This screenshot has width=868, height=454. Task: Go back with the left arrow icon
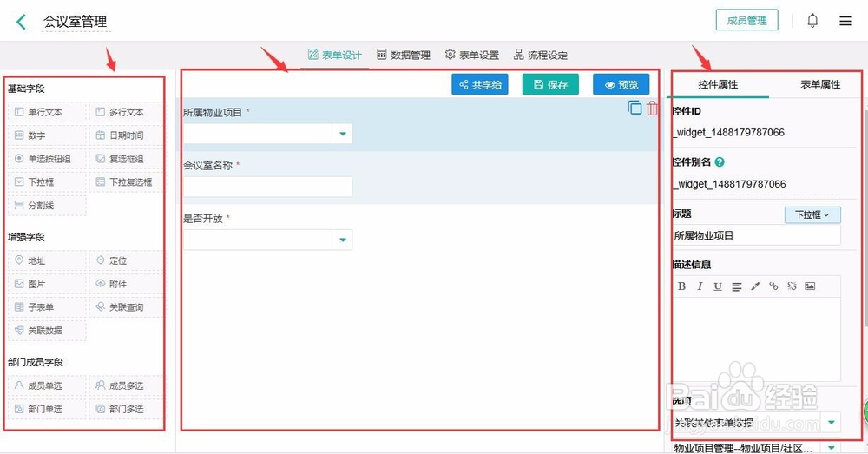click(22, 22)
